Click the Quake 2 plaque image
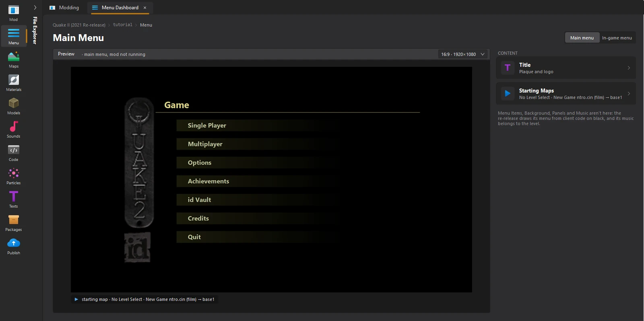The width and height of the screenshot is (644, 321). tap(139, 163)
